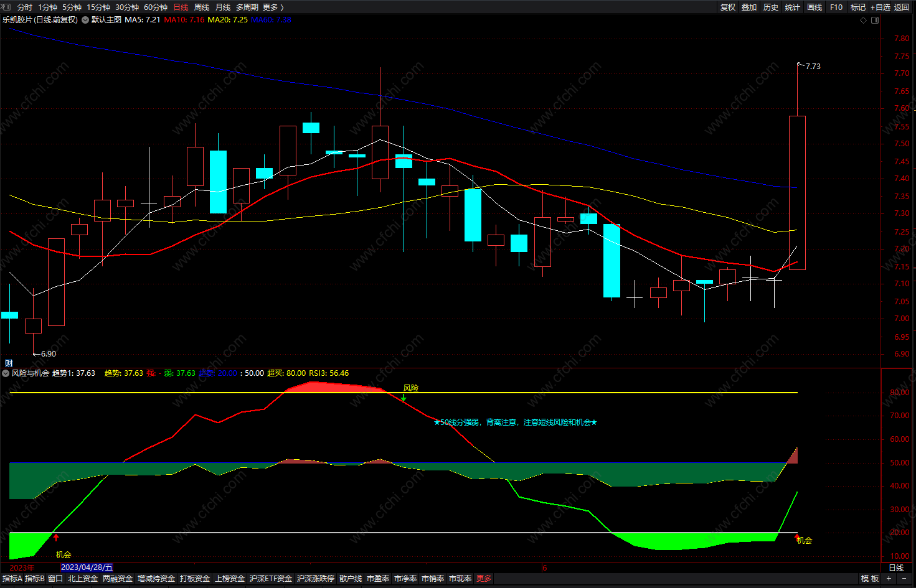Open 两融资金 indicator tab
Image resolution: width=916 pixels, height=588 pixels.
[x=118, y=579]
